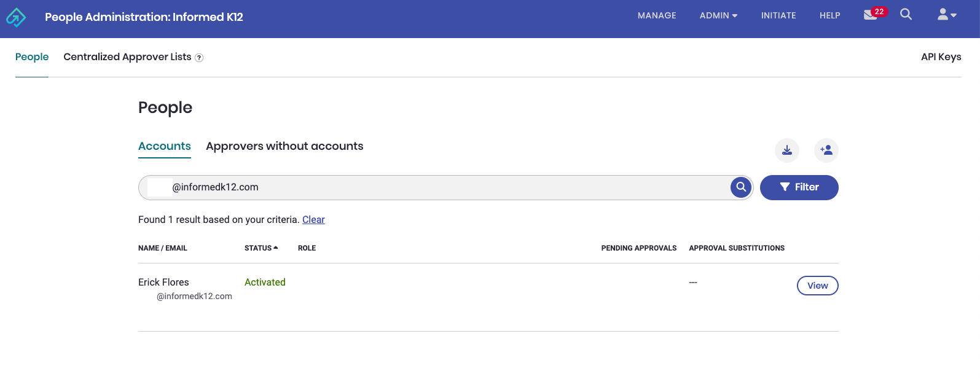980x390 pixels.
Task: Open the user profile account menu
Action: point(946,15)
